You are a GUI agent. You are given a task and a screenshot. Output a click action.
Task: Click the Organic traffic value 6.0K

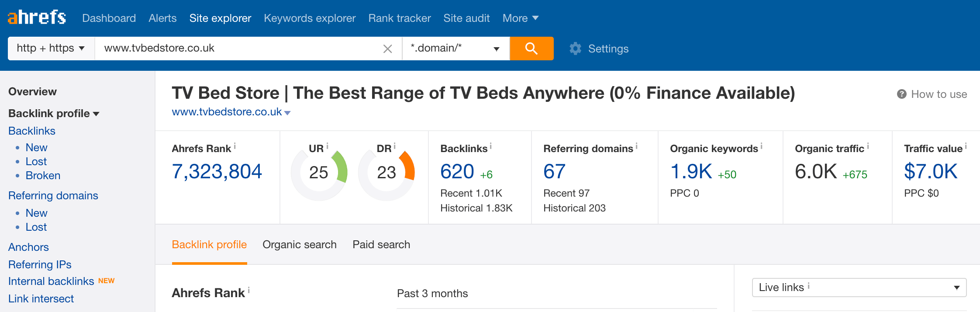(x=816, y=171)
